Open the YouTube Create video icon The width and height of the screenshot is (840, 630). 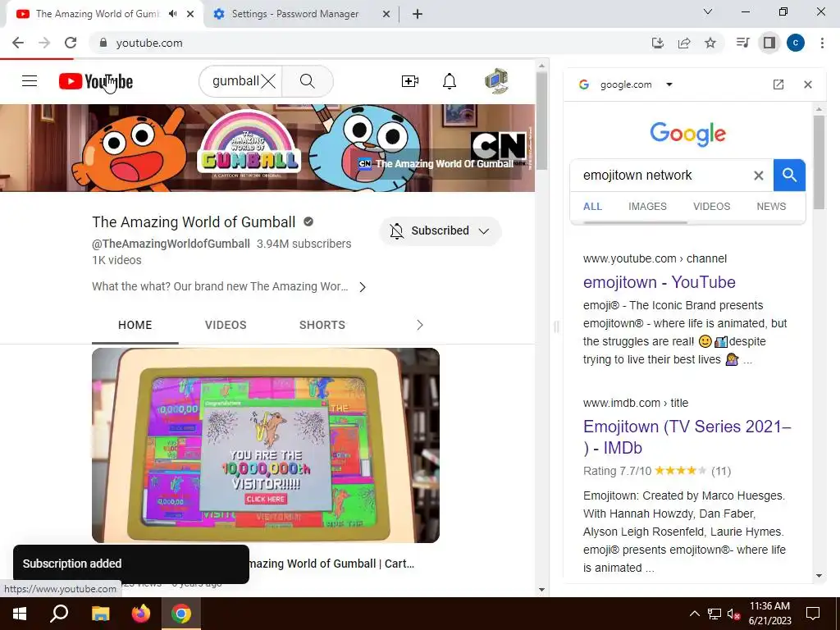point(410,81)
